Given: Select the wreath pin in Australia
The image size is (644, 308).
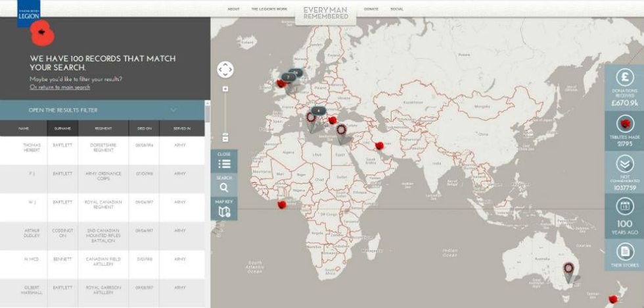Looking at the screenshot, I should coord(568,272).
